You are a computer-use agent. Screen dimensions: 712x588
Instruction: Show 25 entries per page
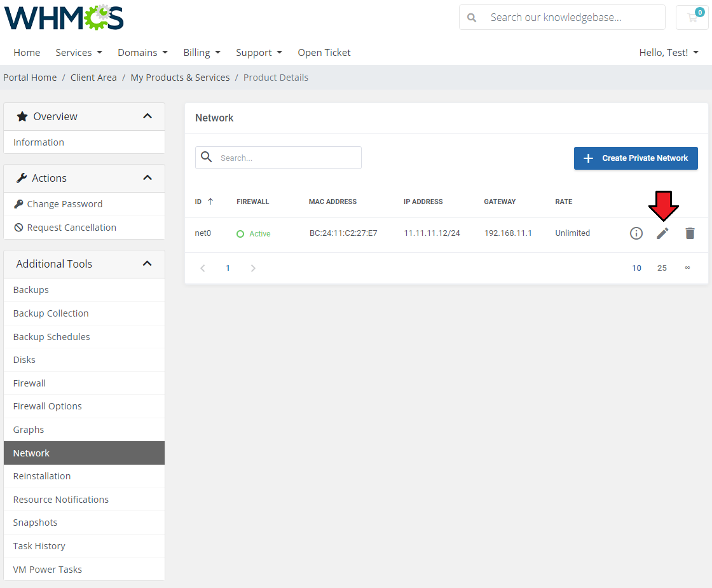click(662, 268)
